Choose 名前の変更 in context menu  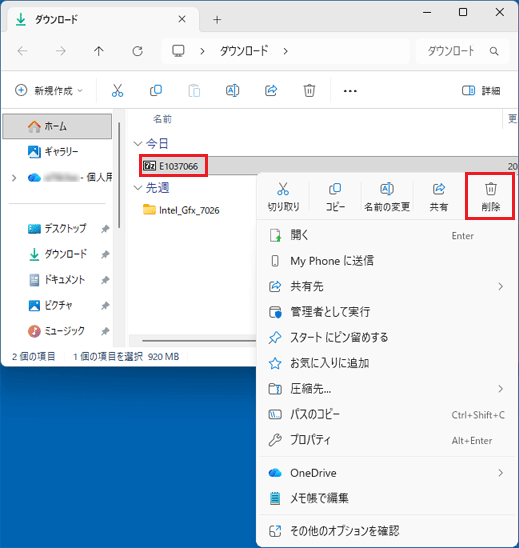tap(387, 197)
